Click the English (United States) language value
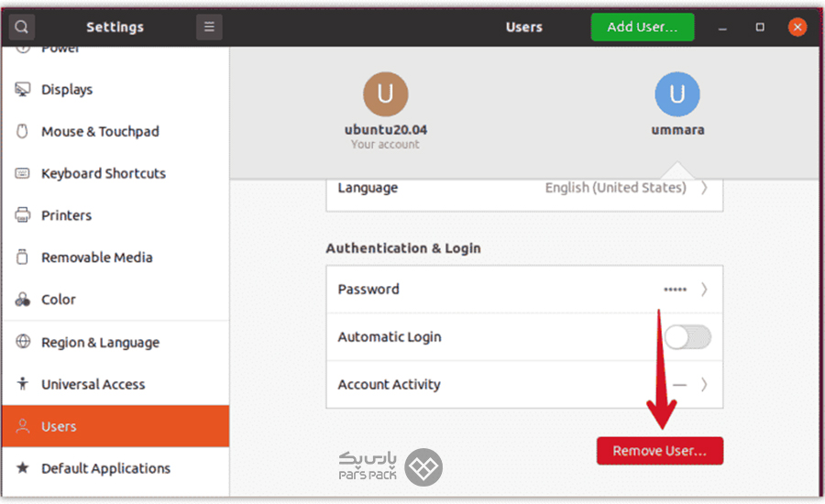The height and width of the screenshot is (504, 825). (616, 188)
